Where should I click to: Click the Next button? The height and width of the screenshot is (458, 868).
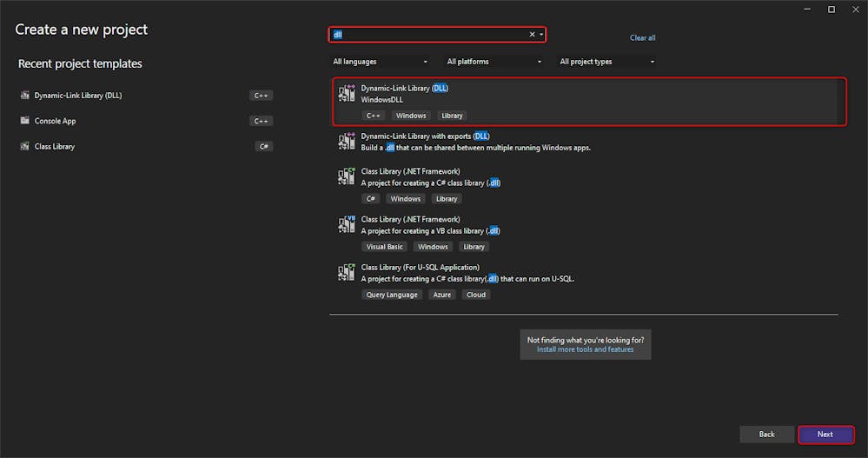point(825,435)
